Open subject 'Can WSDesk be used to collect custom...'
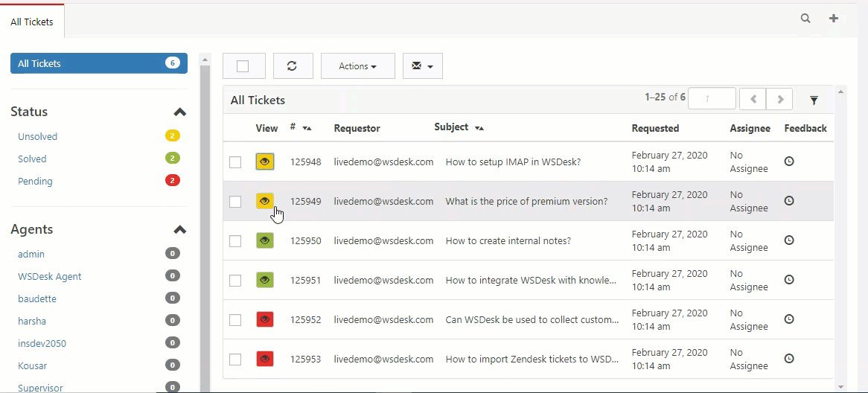 click(532, 320)
